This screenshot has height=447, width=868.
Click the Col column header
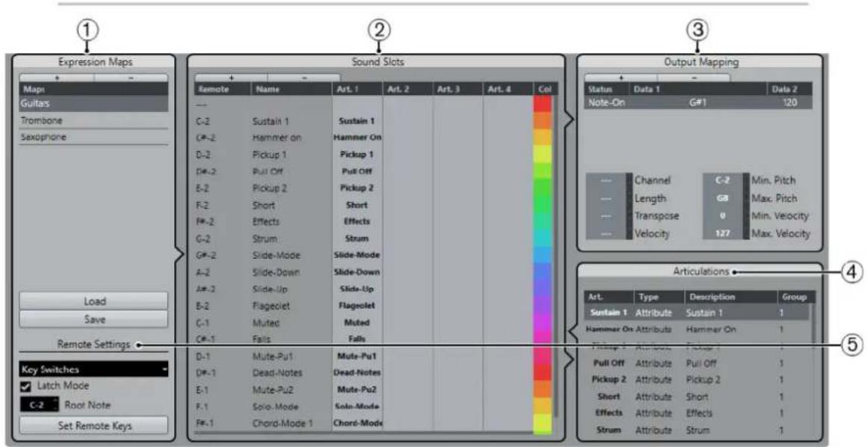(544, 89)
